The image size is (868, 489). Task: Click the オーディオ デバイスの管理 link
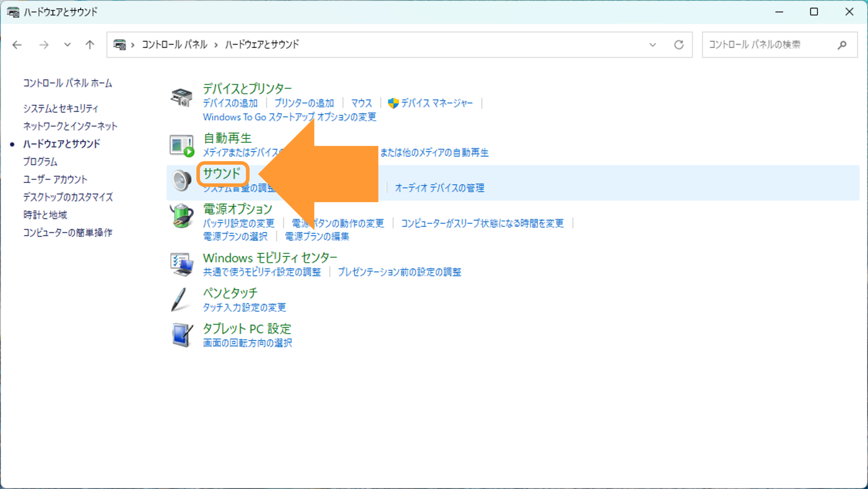(x=440, y=188)
